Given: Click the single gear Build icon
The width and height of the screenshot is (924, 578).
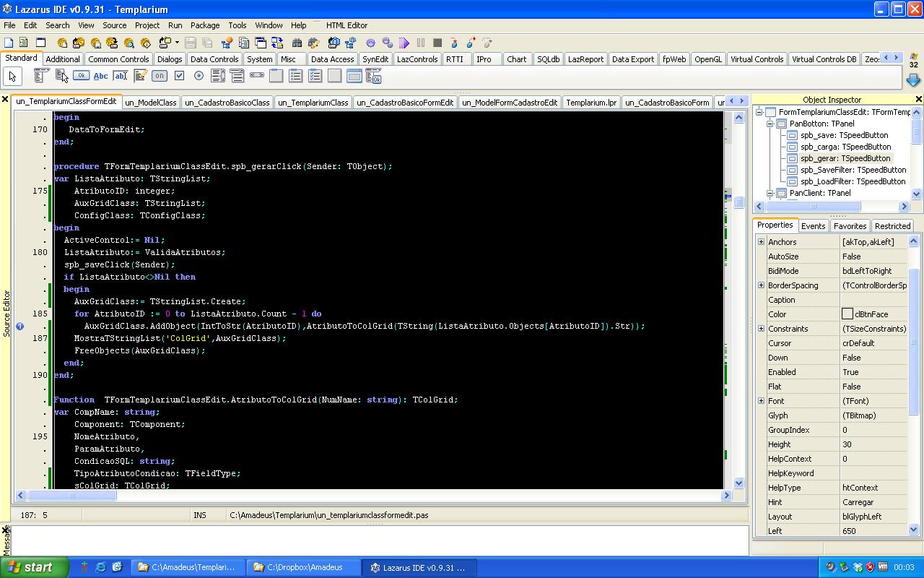Looking at the screenshot, I should [371, 43].
